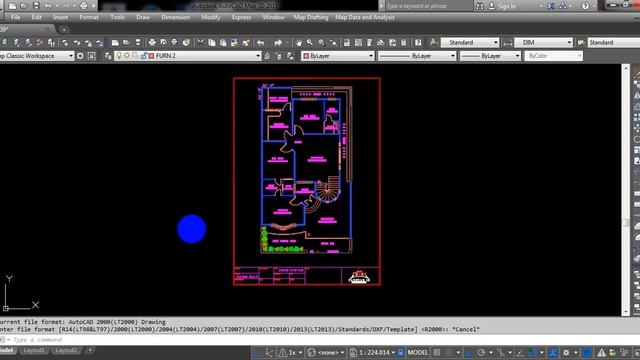Click the Undo arrow in Standard toolbar
This screenshot has height=360, width=640.
pos(260,42)
